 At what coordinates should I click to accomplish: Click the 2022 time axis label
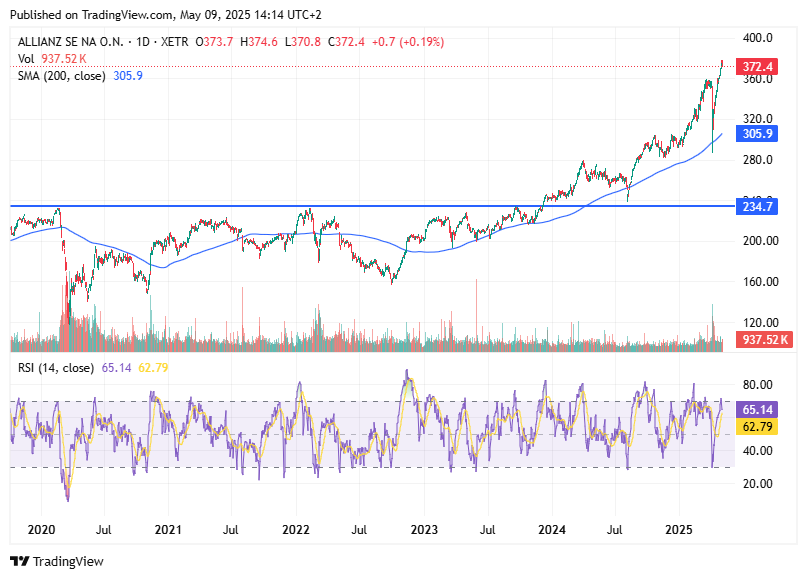click(x=296, y=530)
